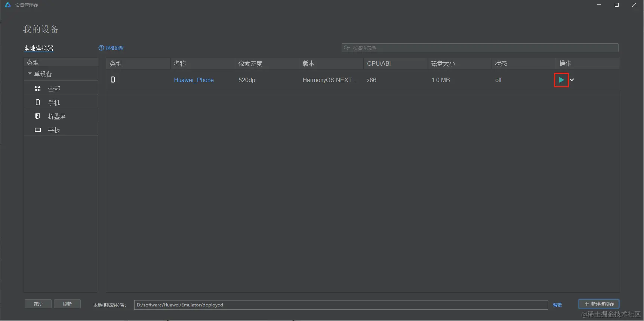Select 平板 device category

(x=61, y=130)
